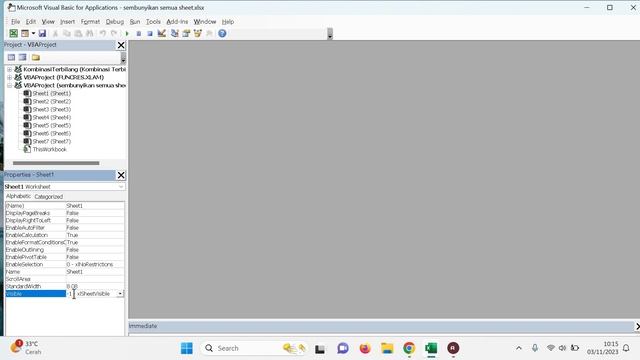Select the EnableSelection property value
The image size is (640, 360).
[x=95, y=264]
